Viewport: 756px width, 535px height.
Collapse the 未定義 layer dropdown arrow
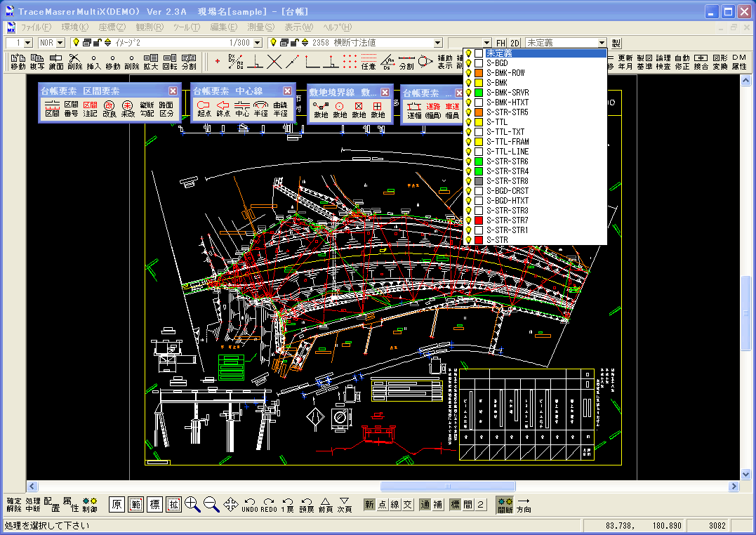pos(602,43)
